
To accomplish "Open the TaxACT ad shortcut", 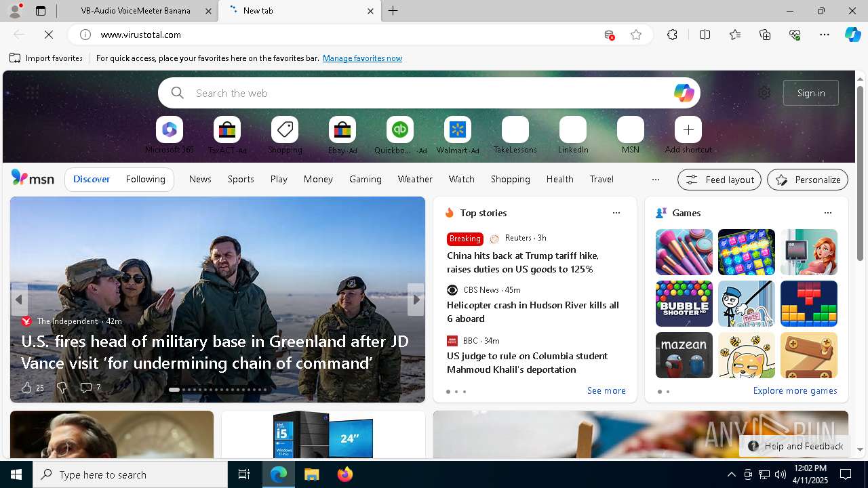I will pyautogui.click(x=227, y=129).
